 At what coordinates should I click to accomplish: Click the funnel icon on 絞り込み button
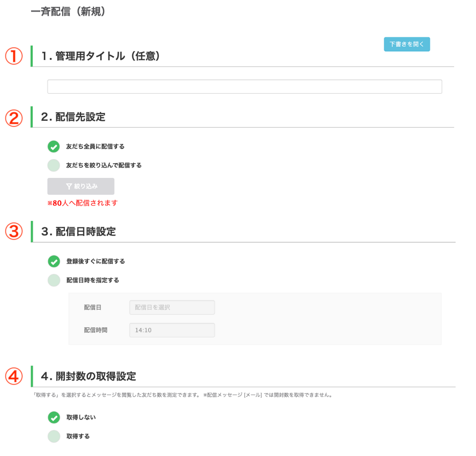pos(69,187)
